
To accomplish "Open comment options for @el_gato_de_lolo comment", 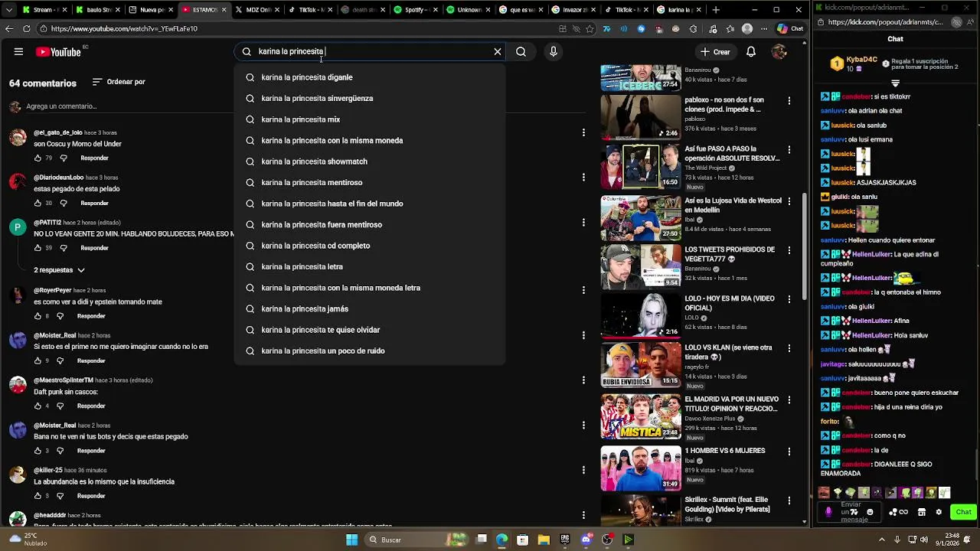I will (583, 132).
